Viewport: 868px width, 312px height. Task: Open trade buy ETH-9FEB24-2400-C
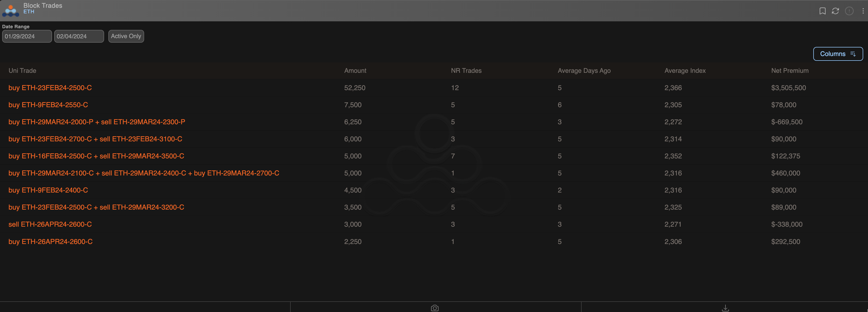[48, 190]
